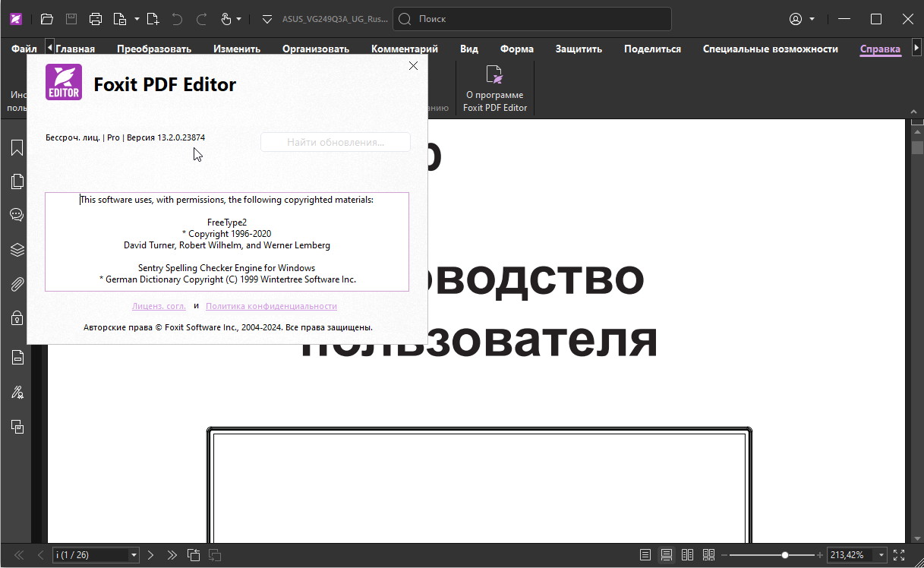
Task: Open the Политика конфиденциальности link
Action: 271,306
